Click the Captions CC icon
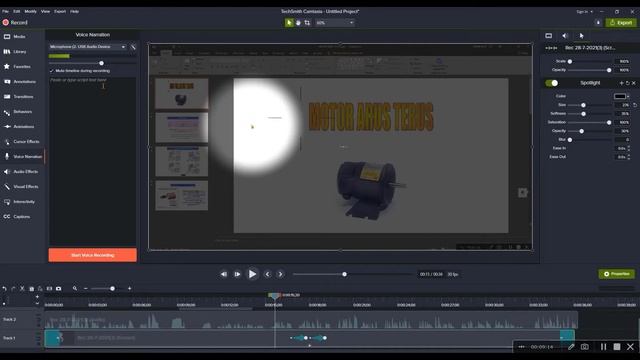The width and height of the screenshot is (640, 360). pyautogui.click(x=7, y=217)
